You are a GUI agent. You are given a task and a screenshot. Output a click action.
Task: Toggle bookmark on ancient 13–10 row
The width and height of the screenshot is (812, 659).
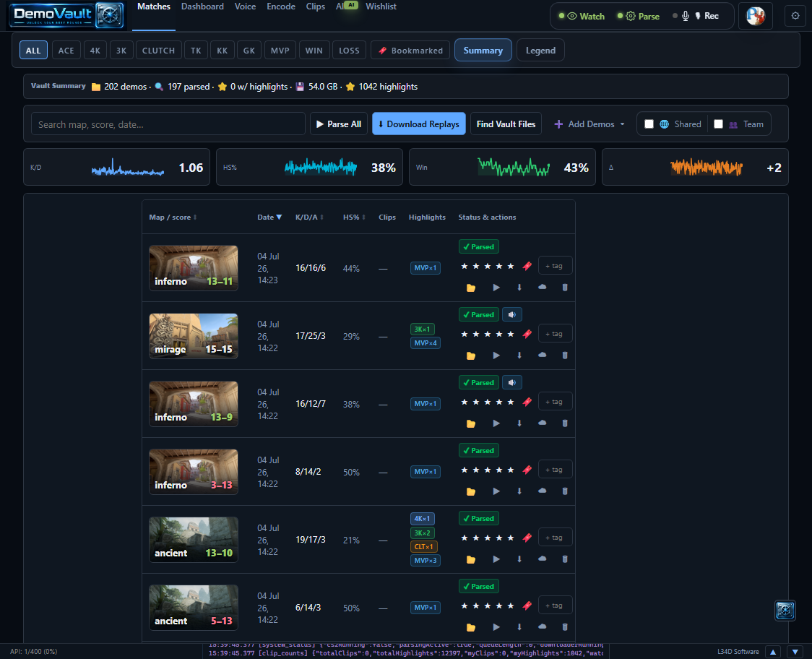click(x=527, y=538)
